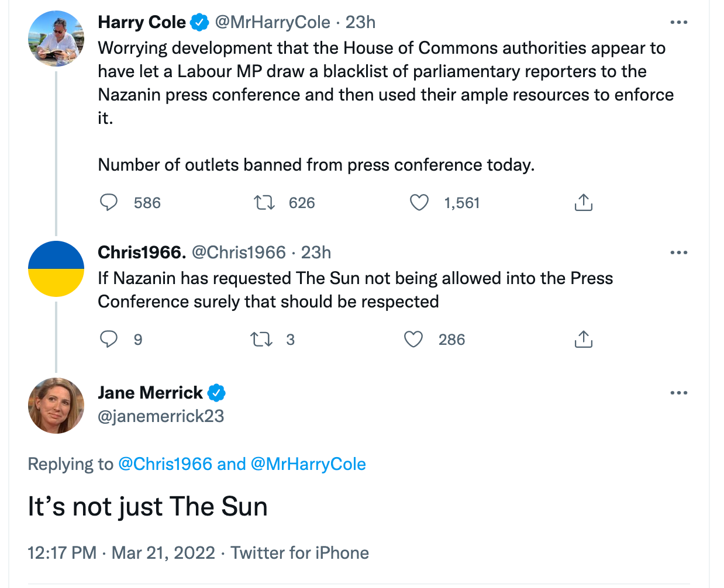Open Jane Merrick's profile name link
Screen dimensions: 724x588
point(150,393)
